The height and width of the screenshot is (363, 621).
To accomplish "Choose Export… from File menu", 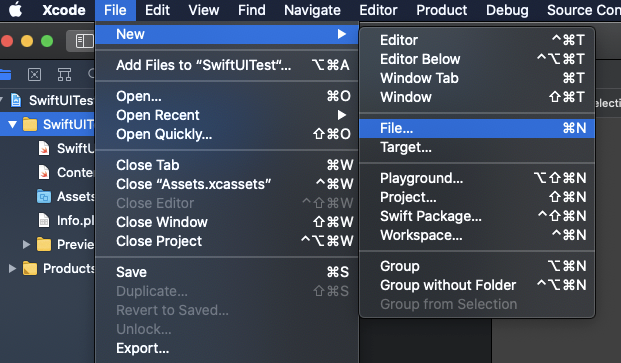I will 227,348.
